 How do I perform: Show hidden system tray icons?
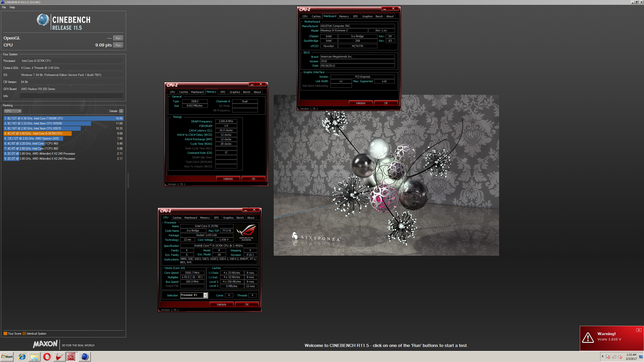[x=602, y=356]
